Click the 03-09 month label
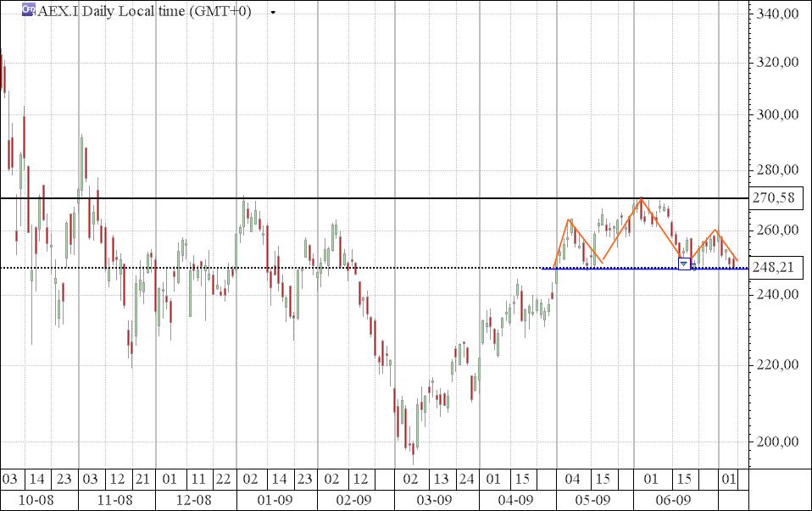 click(434, 501)
